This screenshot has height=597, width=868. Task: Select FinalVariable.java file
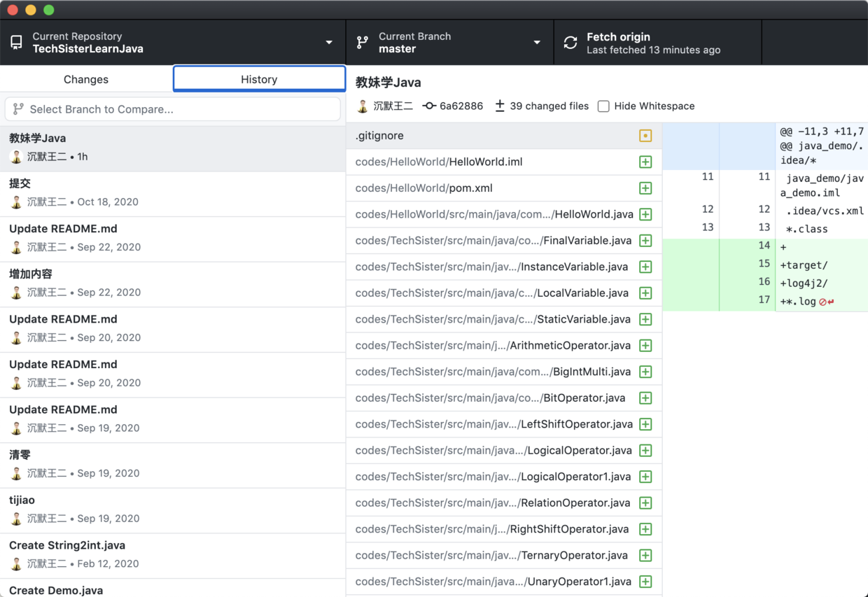click(504, 241)
